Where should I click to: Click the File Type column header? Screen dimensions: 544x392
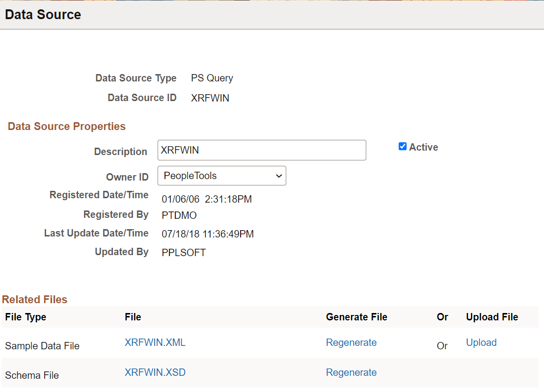tap(25, 317)
